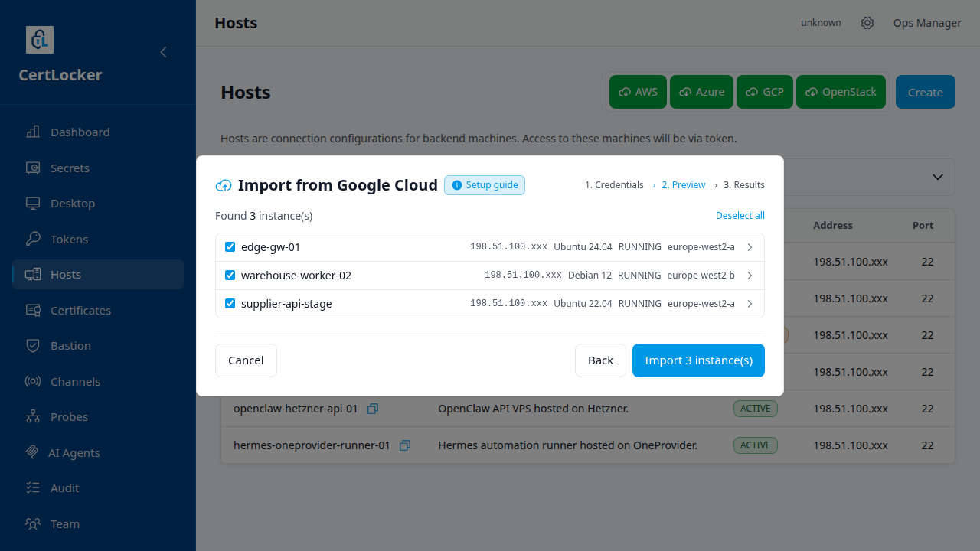Click the Address column header
980x551 pixels.
click(833, 226)
